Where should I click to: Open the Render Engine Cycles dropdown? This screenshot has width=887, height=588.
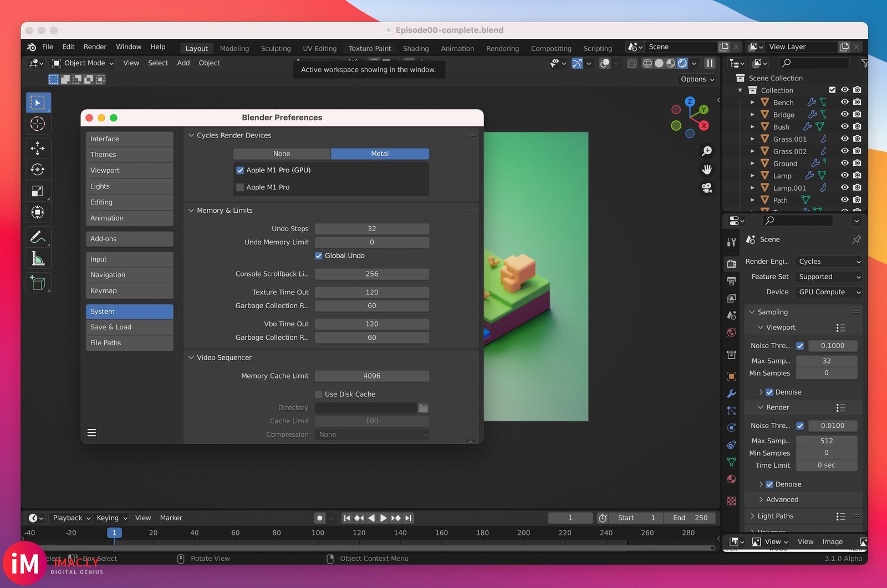pyautogui.click(x=829, y=262)
